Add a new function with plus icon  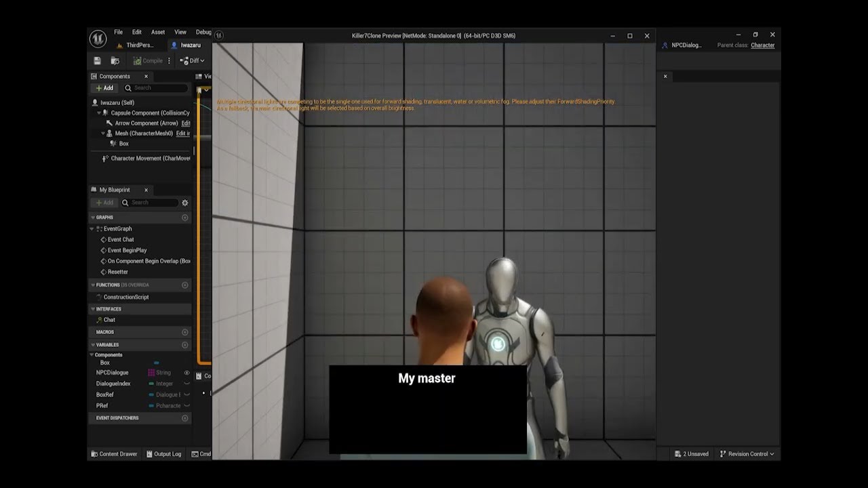click(x=185, y=285)
